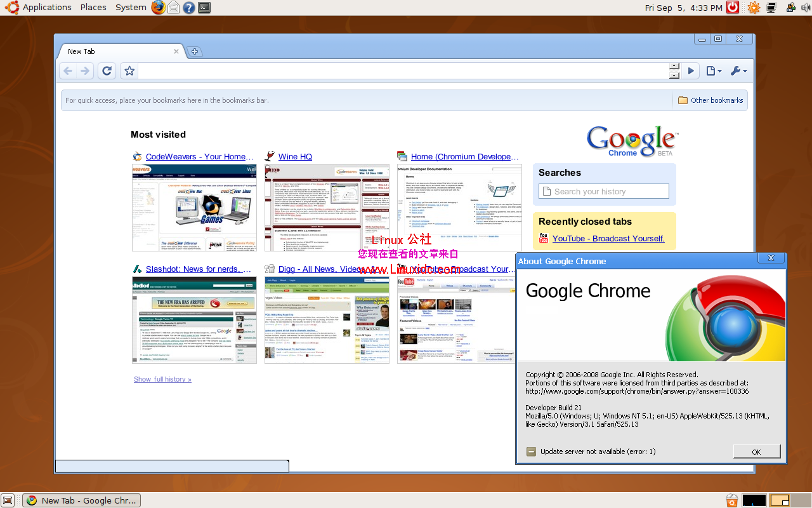Viewport: 812px width, 508px height.
Task: Bookmark this page with the star icon
Action: click(129, 70)
